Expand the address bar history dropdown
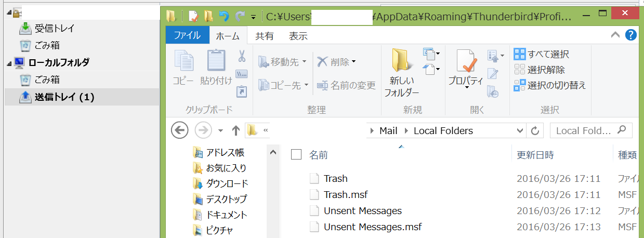Image resolution: width=644 pixels, height=238 pixels. 520,130
